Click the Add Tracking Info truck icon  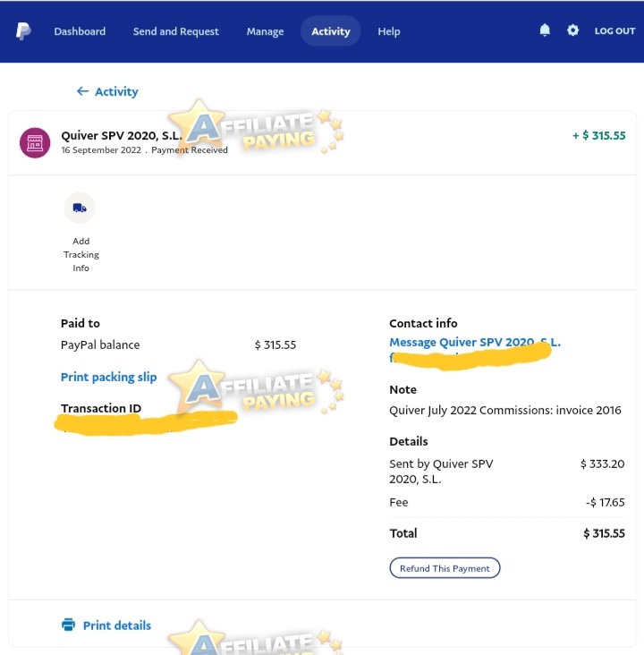click(x=80, y=208)
